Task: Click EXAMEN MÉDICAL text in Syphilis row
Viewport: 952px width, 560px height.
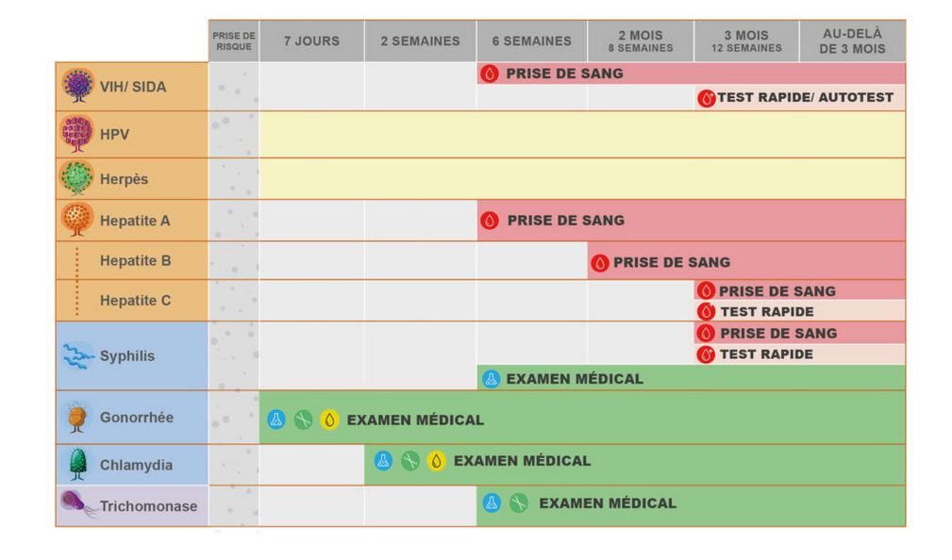Action: (575, 379)
